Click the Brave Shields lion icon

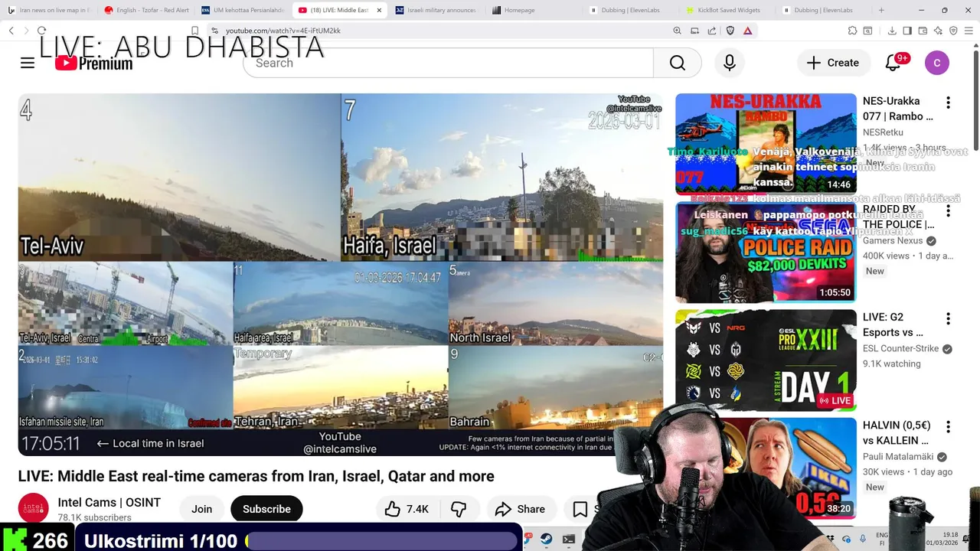point(730,31)
